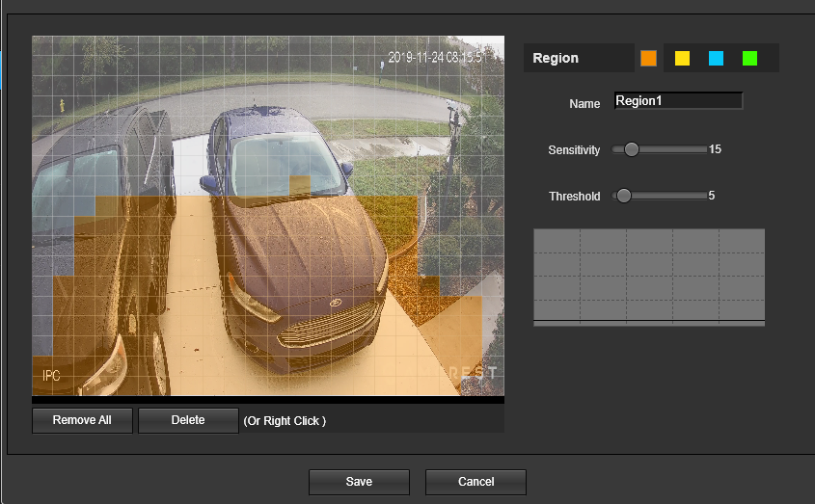The image size is (815, 504).
Task: Save the motion detection region settings
Action: click(359, 482)
